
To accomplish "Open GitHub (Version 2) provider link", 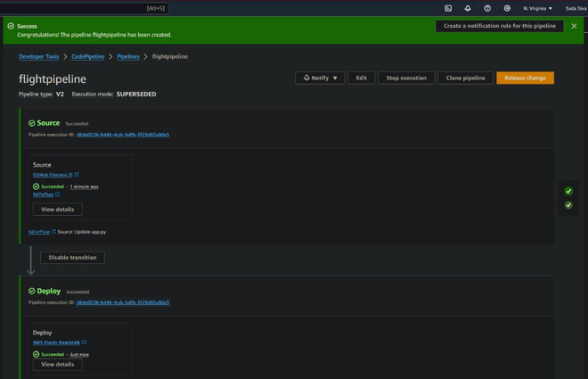I will (x=53, y=175).
